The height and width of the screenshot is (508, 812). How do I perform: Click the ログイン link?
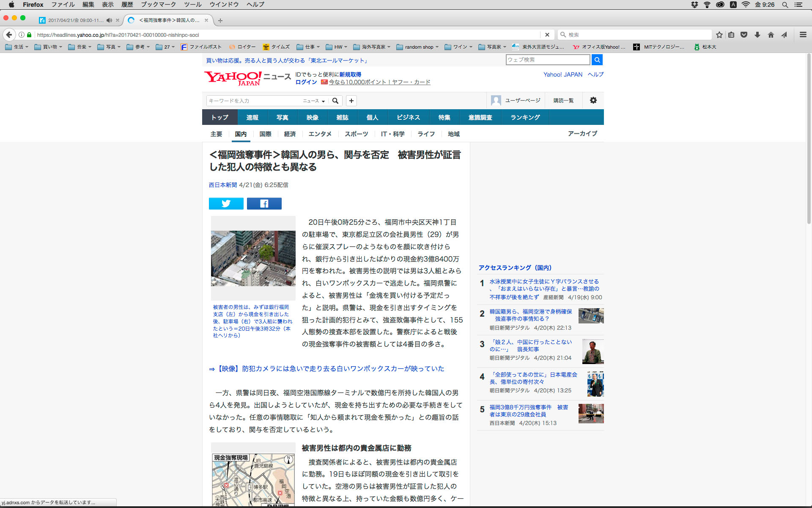[306, 82]
